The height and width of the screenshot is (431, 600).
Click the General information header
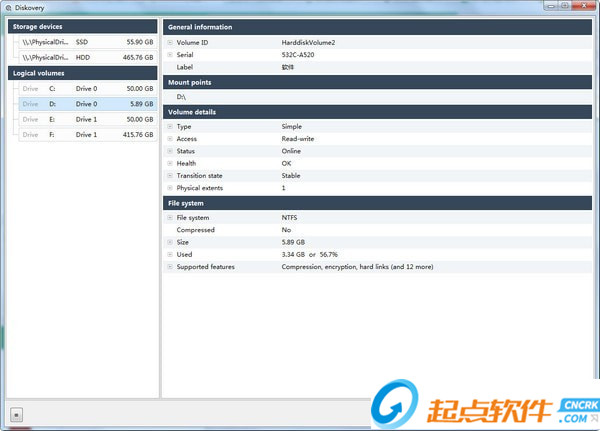(x=378, y=27)
